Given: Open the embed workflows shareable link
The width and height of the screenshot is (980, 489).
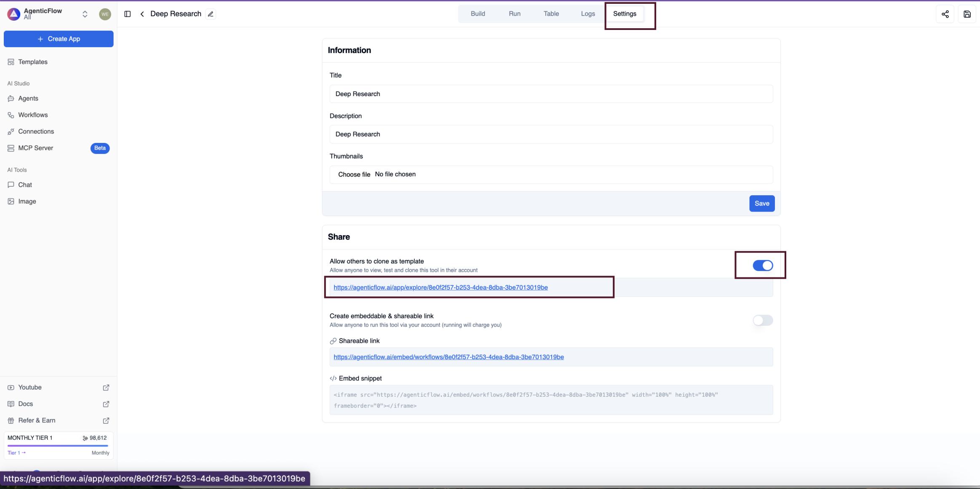Looking at the screenshot, I should [x=449, y=357].
